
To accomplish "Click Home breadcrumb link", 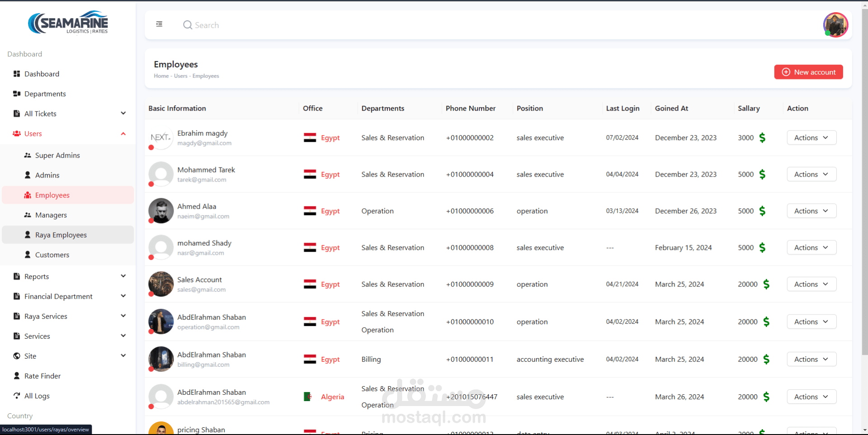I will [161, 76].
